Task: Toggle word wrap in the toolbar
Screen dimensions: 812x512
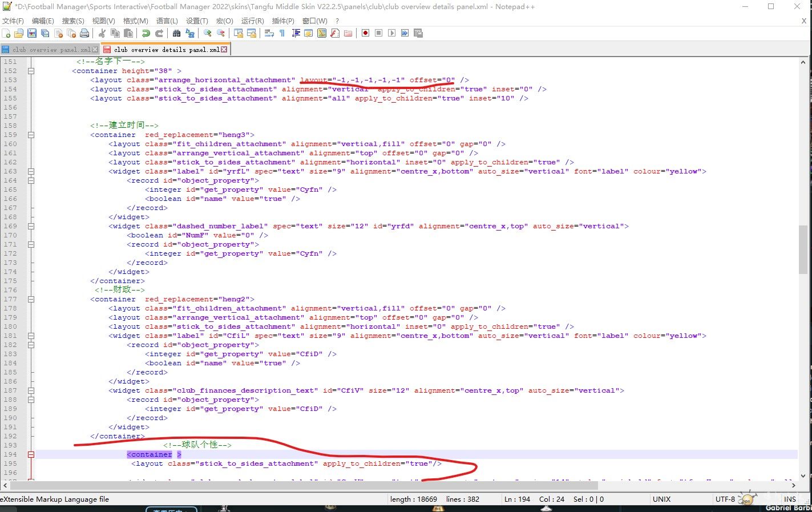Action: coord(269,33)
